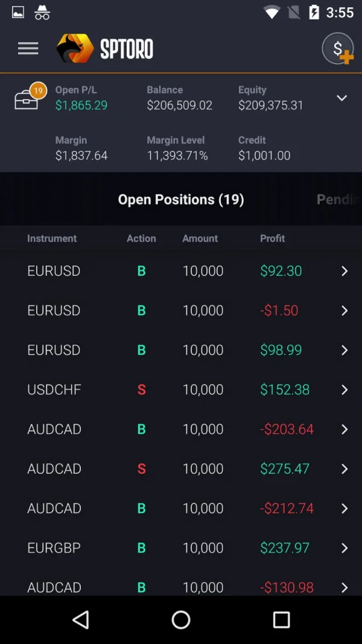This screenshot has width=362, height=644.
Task: Sort by the Instrument column header
Action: pyautogui.click(x=52, y=238)
